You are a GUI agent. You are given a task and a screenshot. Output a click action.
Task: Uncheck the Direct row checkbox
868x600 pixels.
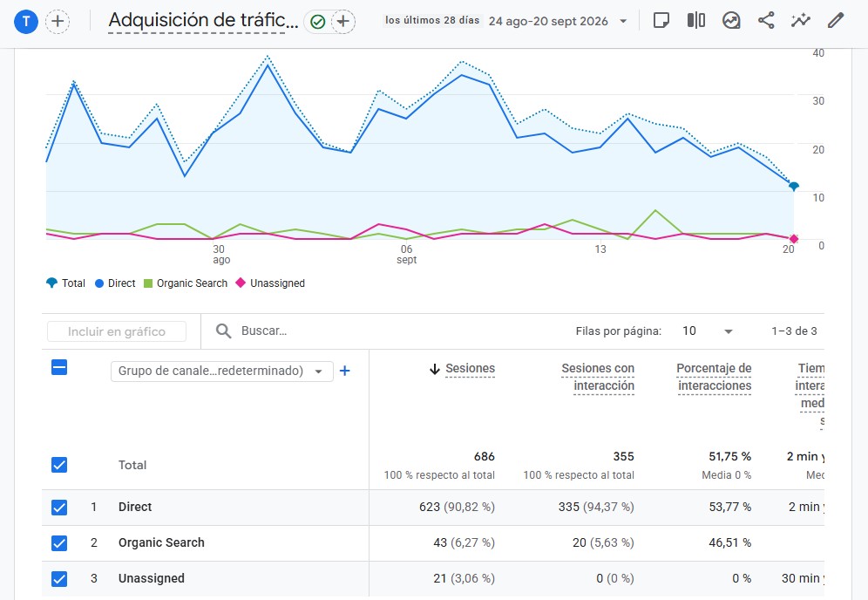coord(59,507)
